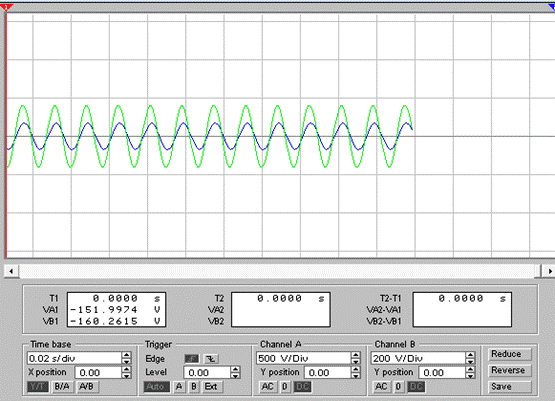Click the T2 time value 0.0000 s
The image size is (555, 401).
[x=290, y=299]
